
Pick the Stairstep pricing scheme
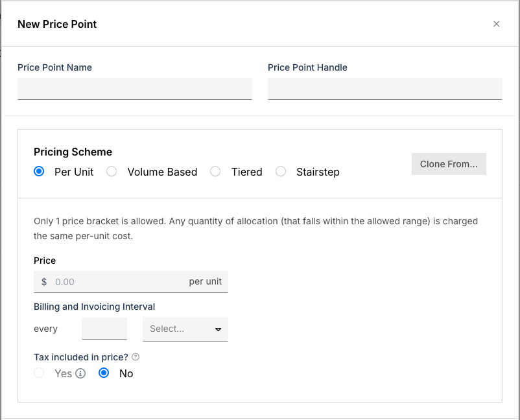[281, 172]
